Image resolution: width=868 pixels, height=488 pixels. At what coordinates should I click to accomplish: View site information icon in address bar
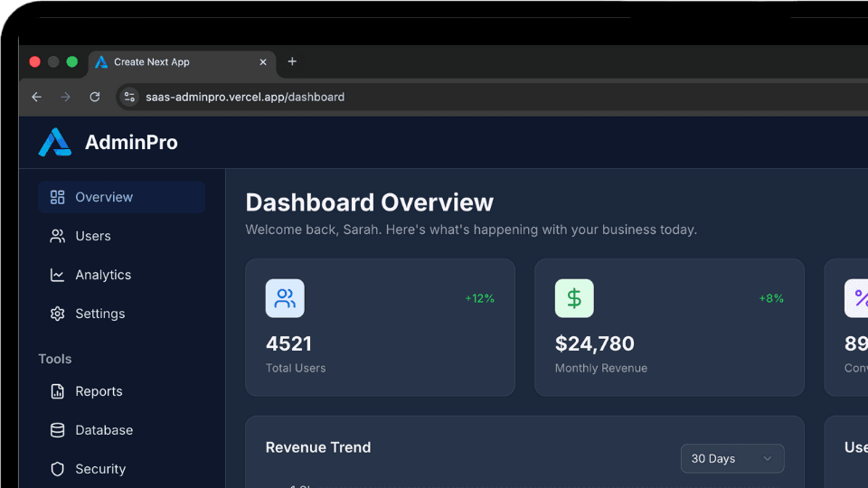(x=129, y=97)
